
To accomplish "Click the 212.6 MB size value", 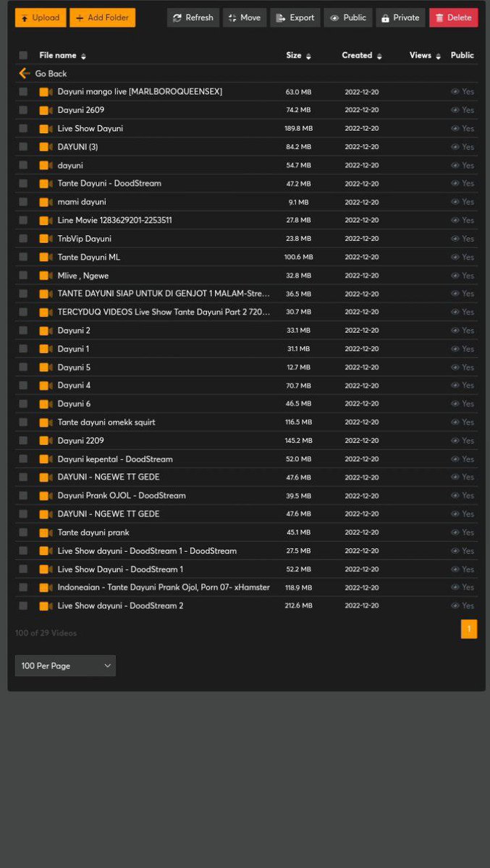I will tap(298, 606).
